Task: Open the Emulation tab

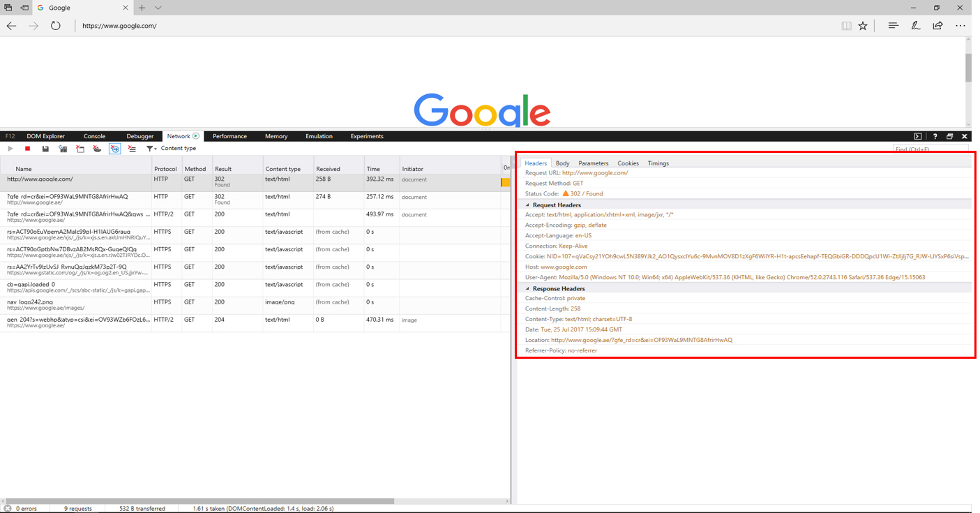Action: click(x=319, y=136)
